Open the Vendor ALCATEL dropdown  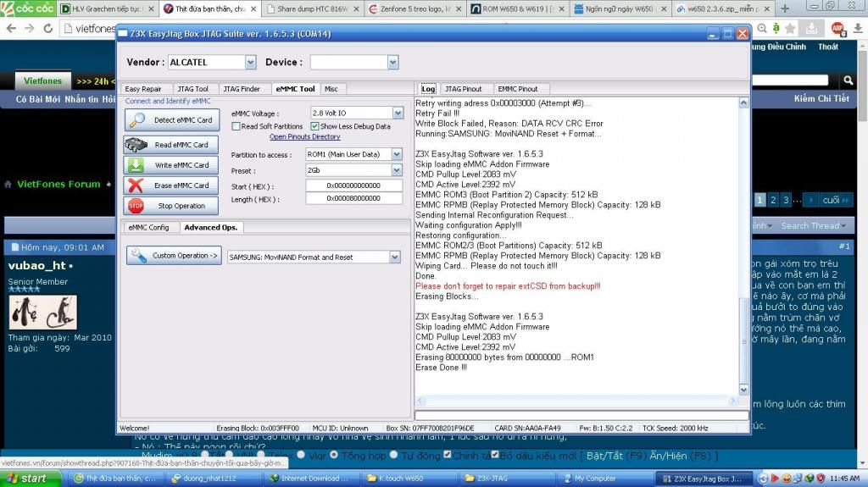(x=250, y=62)
